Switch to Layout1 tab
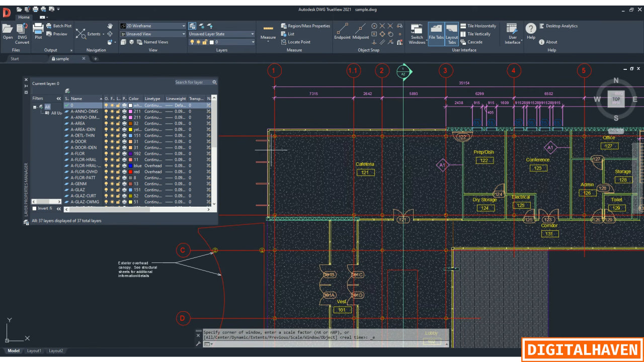Image resolution: width=644 pixels, height=362 pixels. click(34, 350)
